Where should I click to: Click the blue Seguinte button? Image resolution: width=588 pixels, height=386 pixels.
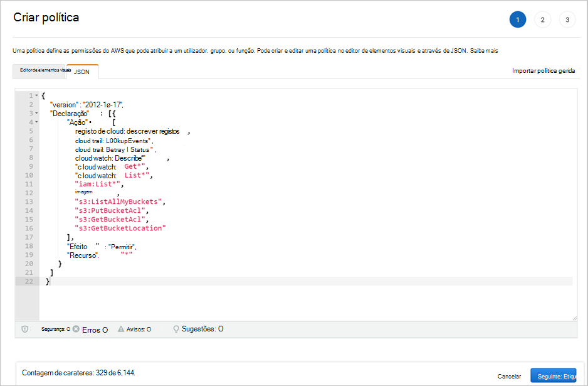pos(553,375)
